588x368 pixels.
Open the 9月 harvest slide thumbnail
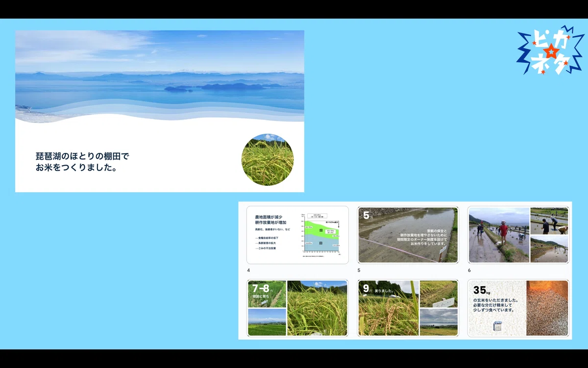[x=408, y=308]
